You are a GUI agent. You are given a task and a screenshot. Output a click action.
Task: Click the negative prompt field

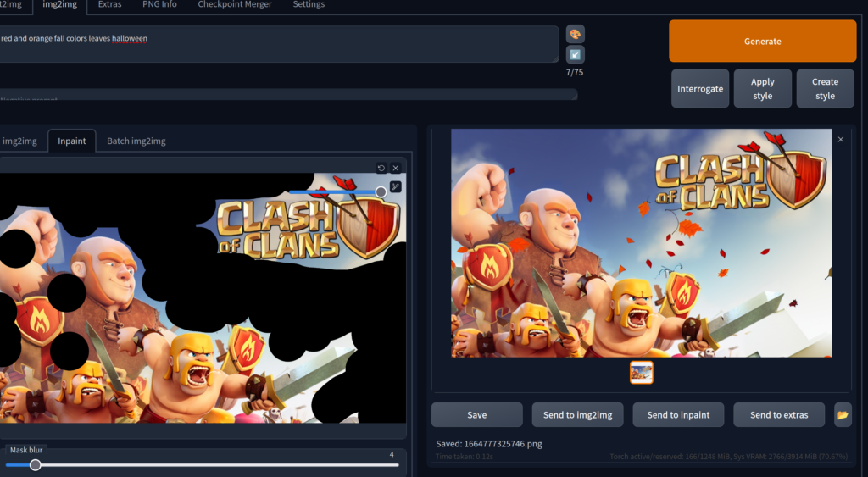tap(288, 95)
